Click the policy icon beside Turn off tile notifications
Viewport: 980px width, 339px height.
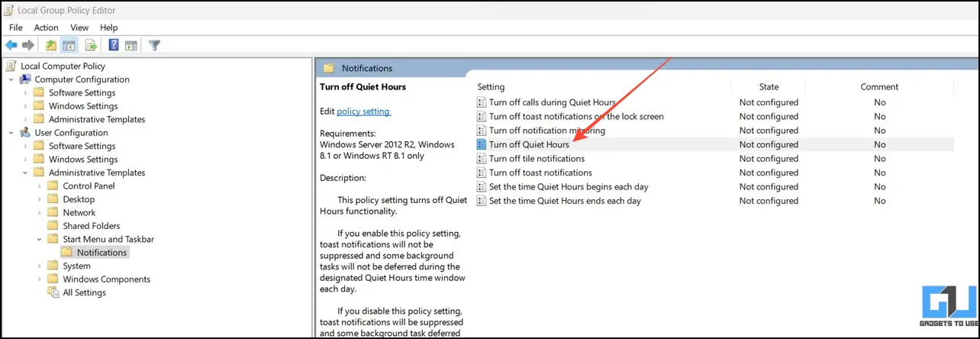coord(482,159)
